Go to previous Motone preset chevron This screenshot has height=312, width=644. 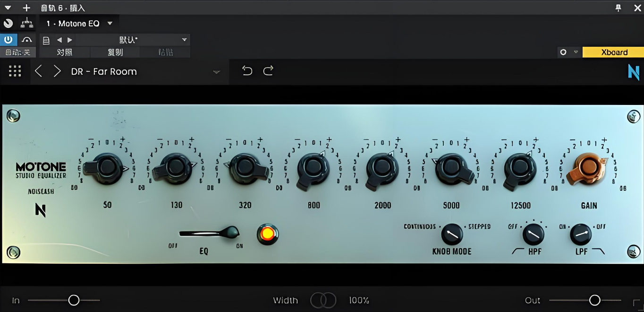pyautogui.click(x=39, y=71)
